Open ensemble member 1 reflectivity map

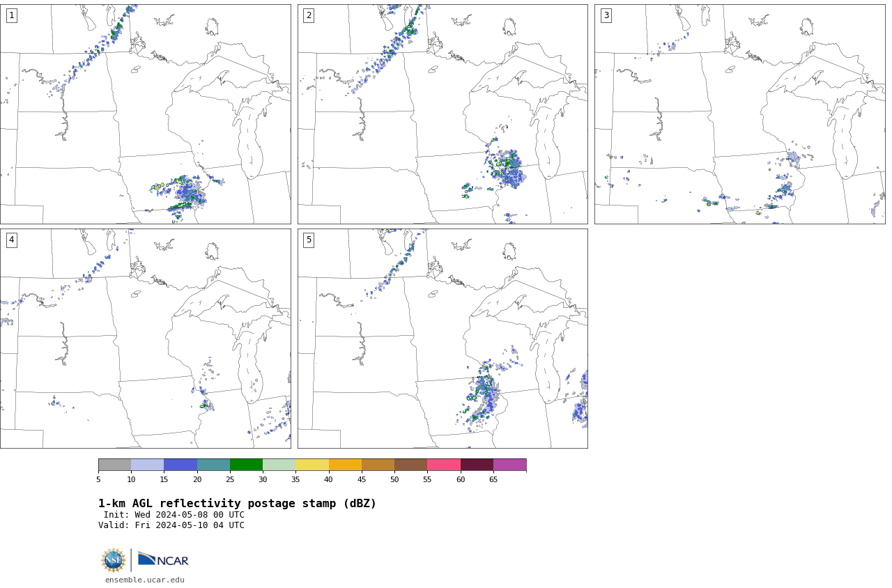(145, 114)
